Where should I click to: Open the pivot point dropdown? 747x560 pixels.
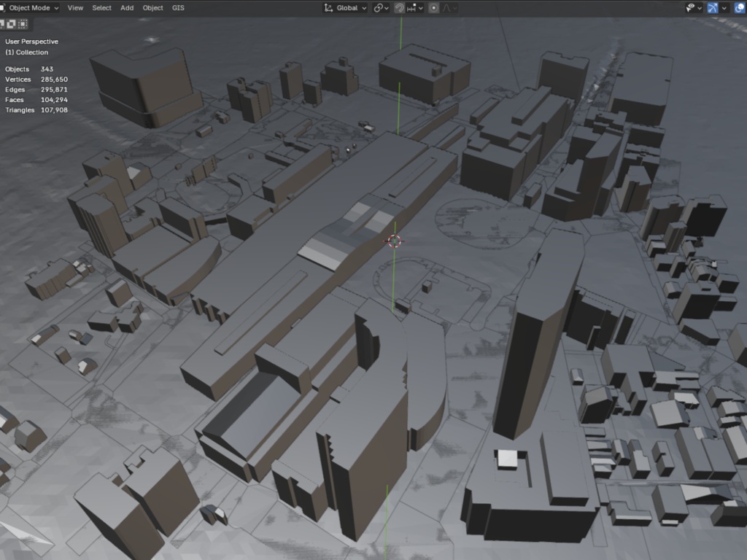tap(381, 7)
